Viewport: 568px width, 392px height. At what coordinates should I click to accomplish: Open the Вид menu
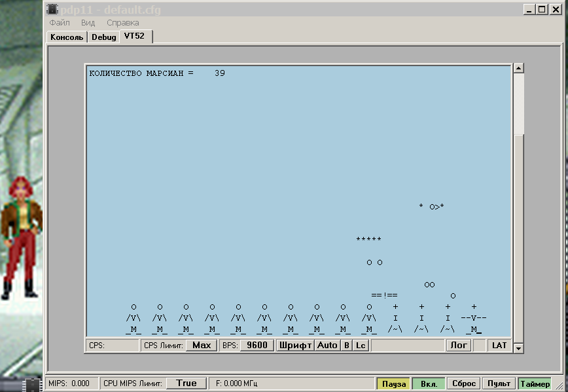(x=88, y=23)
